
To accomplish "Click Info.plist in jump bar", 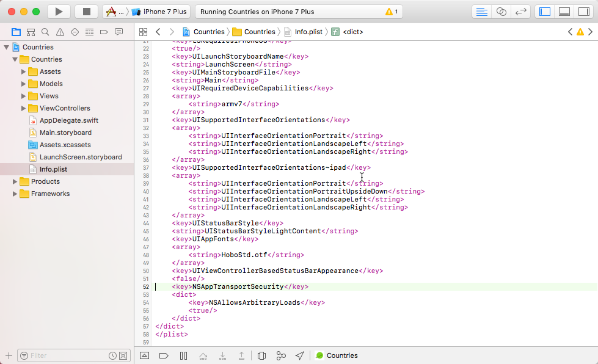I will point(304,32).
